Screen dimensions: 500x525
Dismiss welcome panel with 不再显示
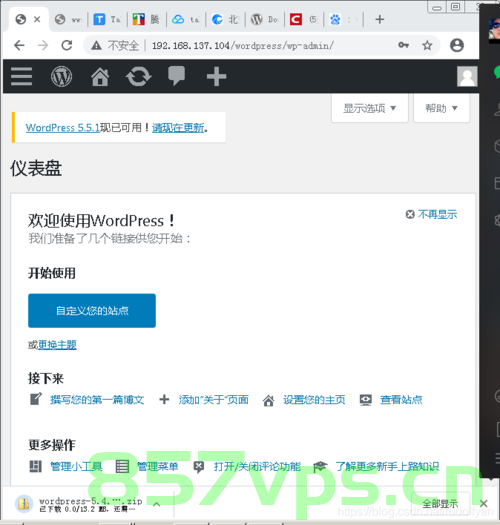pos(431,214)
